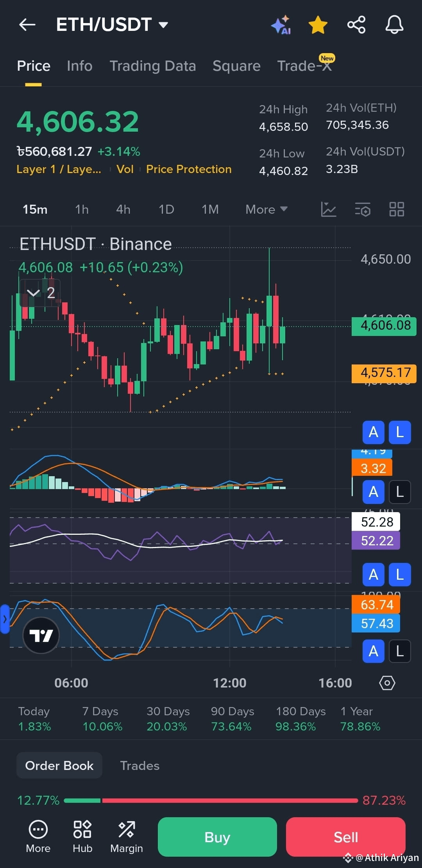Expand the More timeframes dropdown
The width and height of the screenshot is (422, 868).
tap(266, 209)
